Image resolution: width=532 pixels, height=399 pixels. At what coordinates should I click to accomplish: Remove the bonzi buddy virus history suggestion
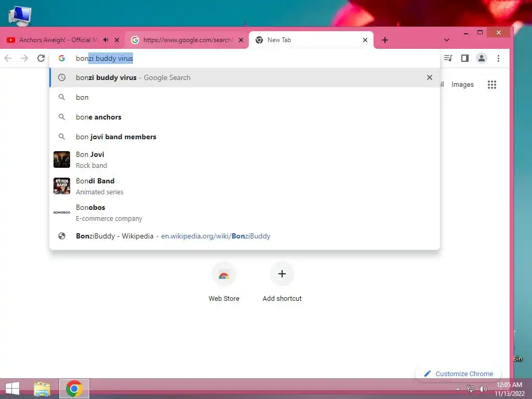(430, 78)
